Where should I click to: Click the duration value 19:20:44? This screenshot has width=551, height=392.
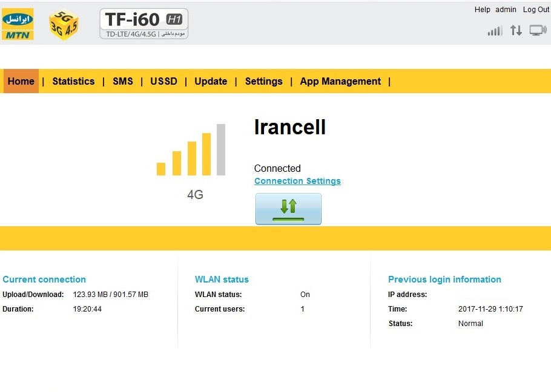87,309
